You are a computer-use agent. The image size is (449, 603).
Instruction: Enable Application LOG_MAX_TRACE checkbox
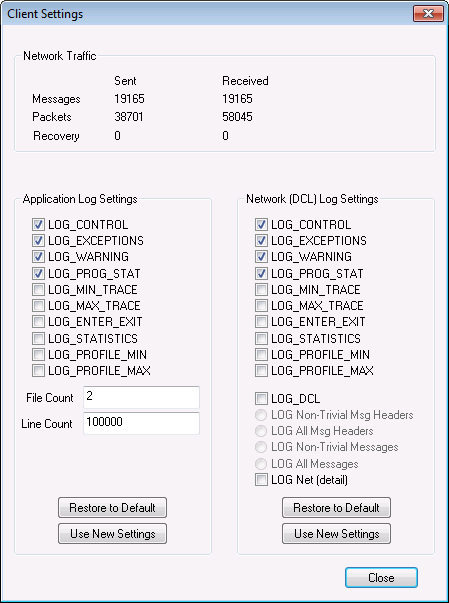pos(38,306)
